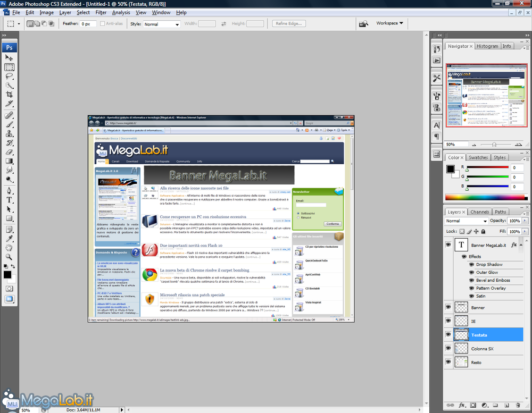Select the Eyedropper tool
The image size is (532, 413).
(9, 239)
